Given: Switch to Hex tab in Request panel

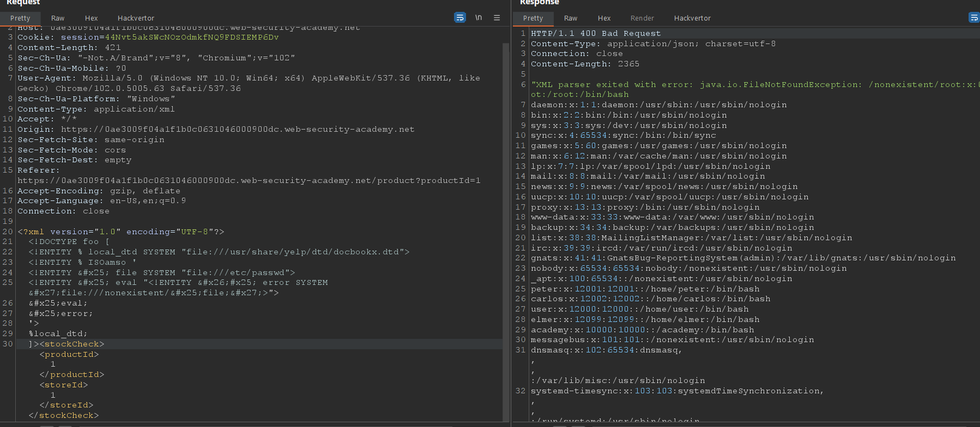Looking at the screenshot, I should (x=91, y=18).
